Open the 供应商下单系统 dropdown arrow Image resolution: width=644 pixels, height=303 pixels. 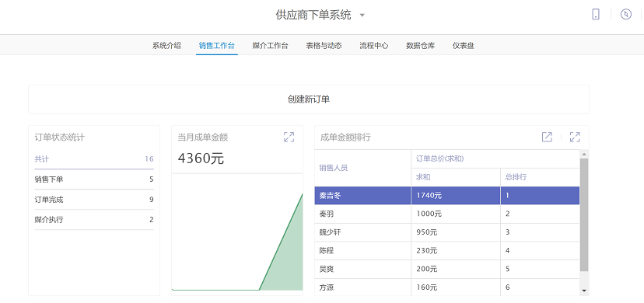[x=362, y=16]
